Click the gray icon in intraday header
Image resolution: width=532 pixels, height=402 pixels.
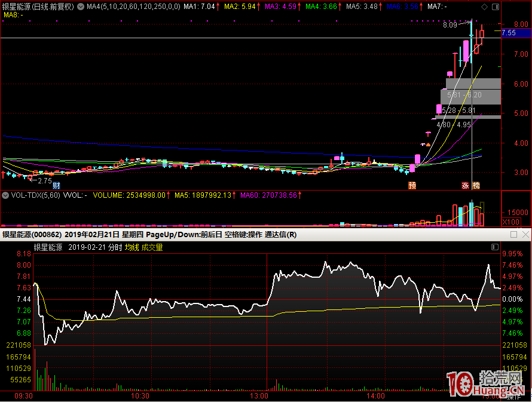point(494,247)
